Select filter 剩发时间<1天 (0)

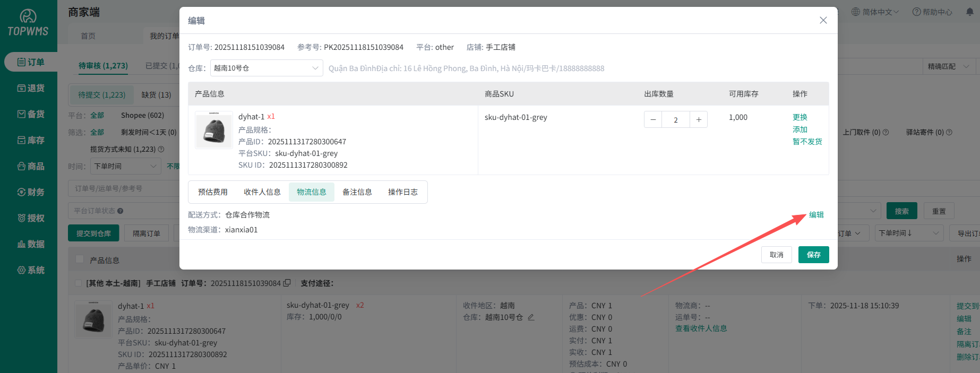[x=149, y=132]
